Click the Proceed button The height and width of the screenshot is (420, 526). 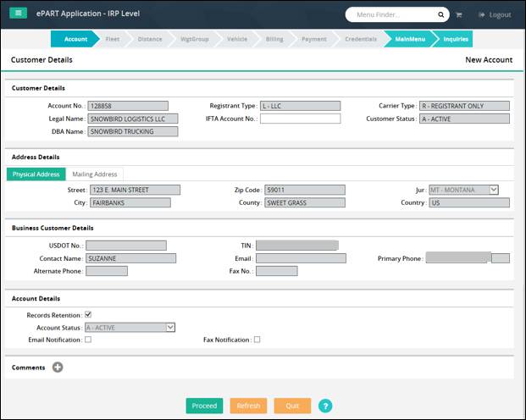pos(204,406)
